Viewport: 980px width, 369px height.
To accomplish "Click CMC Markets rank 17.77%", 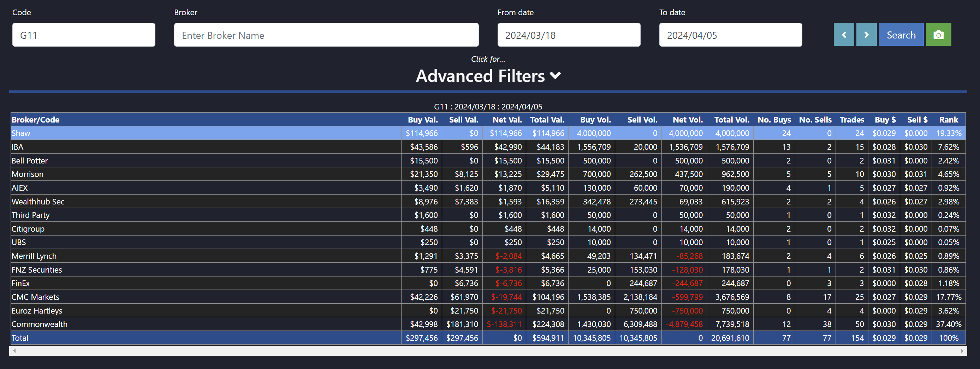I will [949, 297].
